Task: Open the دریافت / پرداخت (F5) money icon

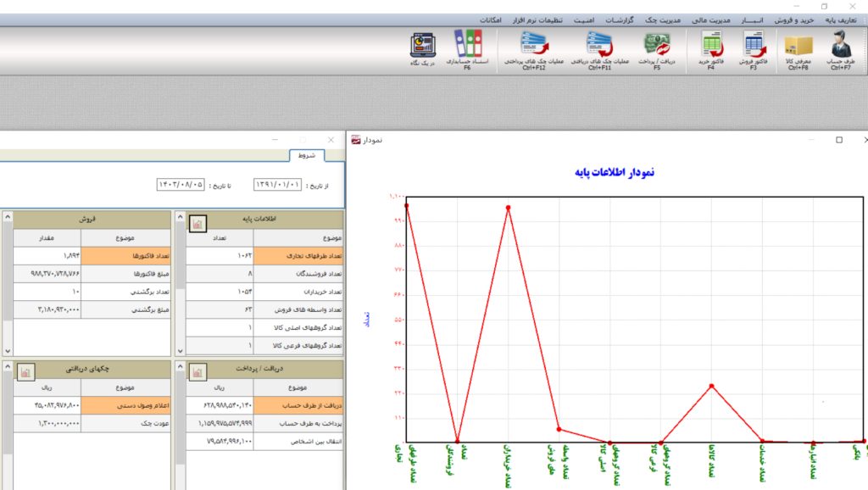Action: [x=657, y=51]
